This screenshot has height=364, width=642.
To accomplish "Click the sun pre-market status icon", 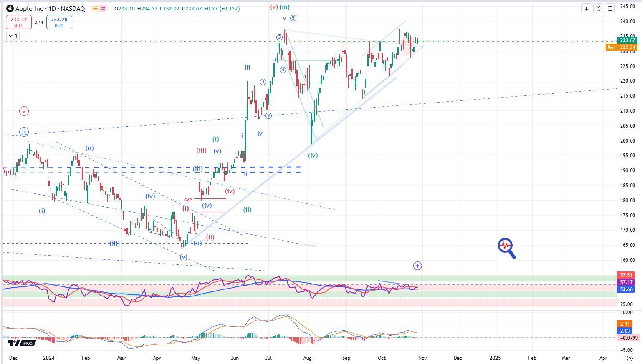I will coord(95,8).
